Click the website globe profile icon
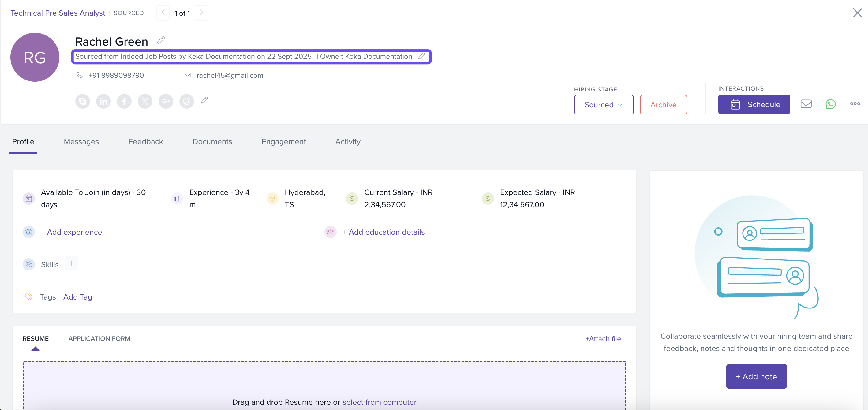The width and height of the screenshot is (868, 410). 186,101
